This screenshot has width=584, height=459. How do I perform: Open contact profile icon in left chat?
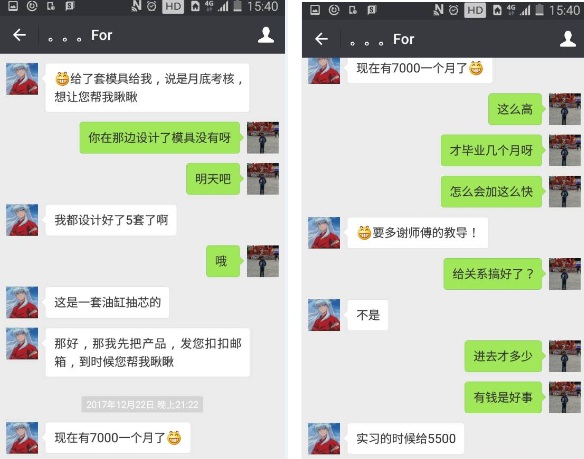[266, 35]
